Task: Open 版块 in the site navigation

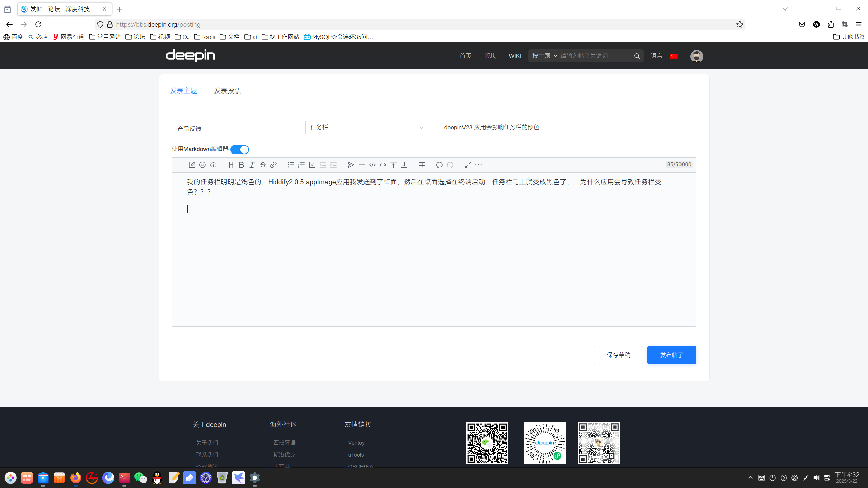Action: 490,56
